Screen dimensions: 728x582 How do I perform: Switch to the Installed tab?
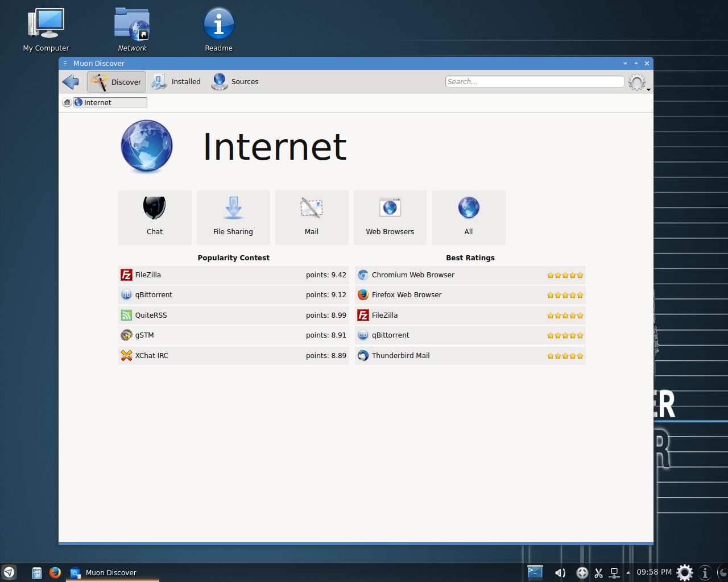click(x=176, y=82)
